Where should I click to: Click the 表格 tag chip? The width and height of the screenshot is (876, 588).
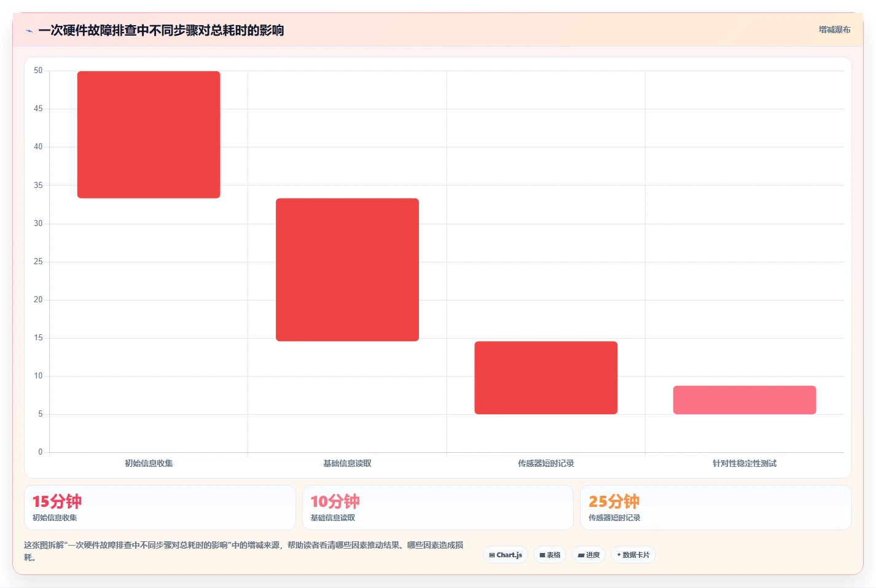[x=550, y=555]
